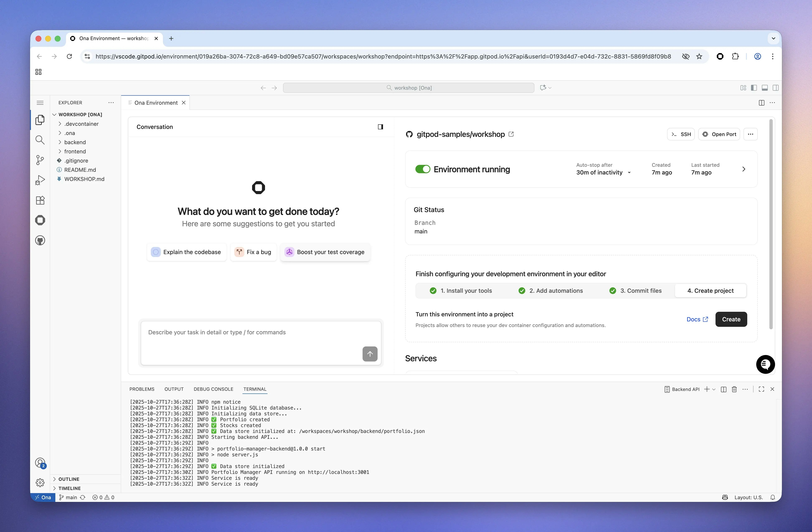This screenshot has height=532, width=812.
Task: Open the Extensions view icon
Action: pyautogui.click(x=40, y=200)
